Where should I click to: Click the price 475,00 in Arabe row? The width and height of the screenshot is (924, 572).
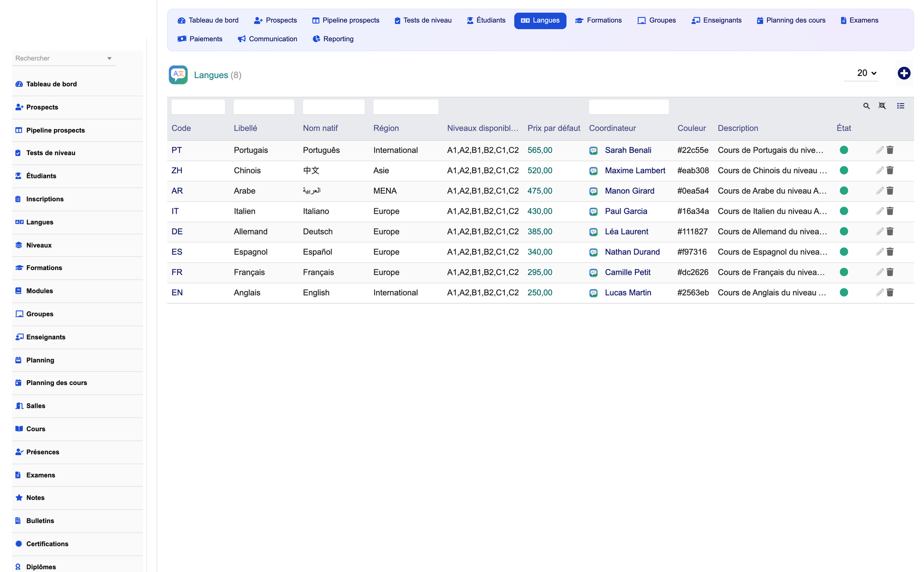pyautogui.click(x=540, y=191)
